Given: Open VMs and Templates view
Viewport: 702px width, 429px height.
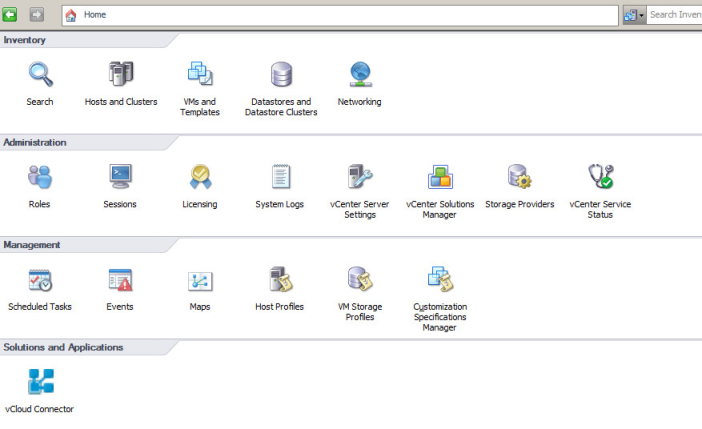Looking at the screenshot, I should [x=200, y=74].
